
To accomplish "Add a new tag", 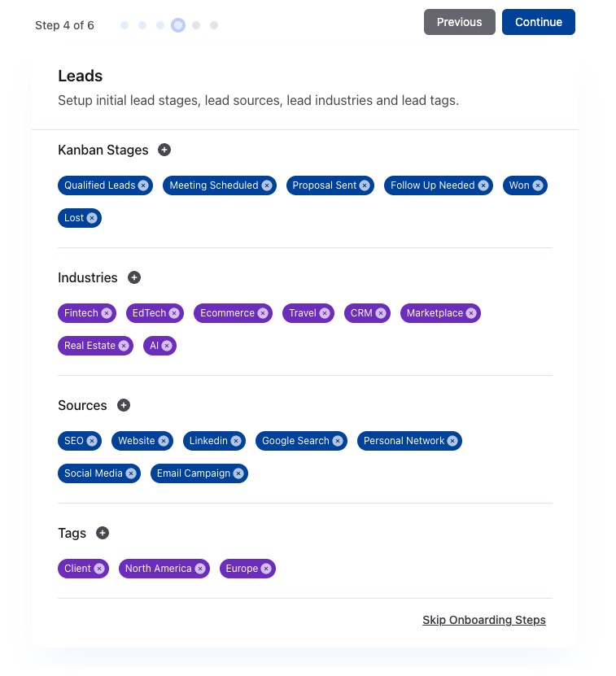I will [103, 533].
